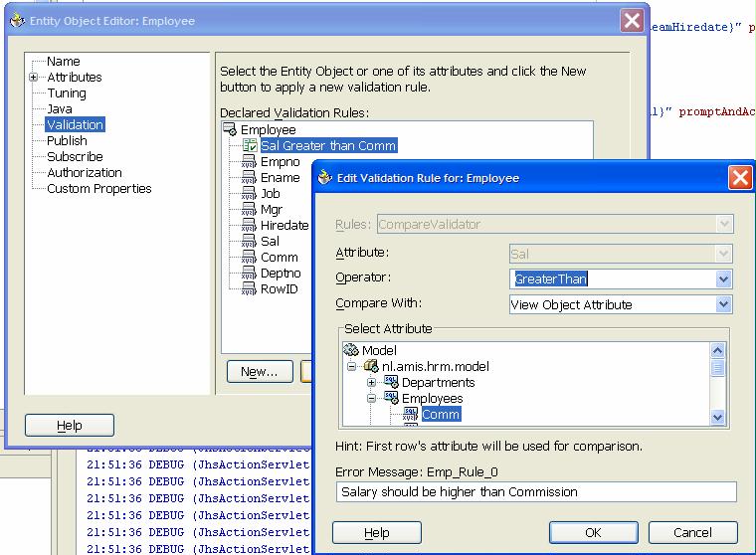Click the nl.amis.hrm.model package icon
This screenshot has height=555, width=756.
372,366
